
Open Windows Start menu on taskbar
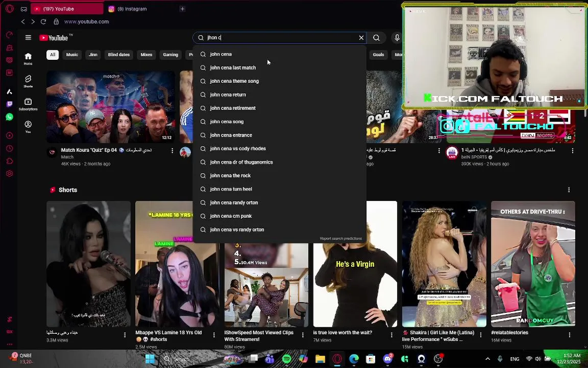point(150,359)
